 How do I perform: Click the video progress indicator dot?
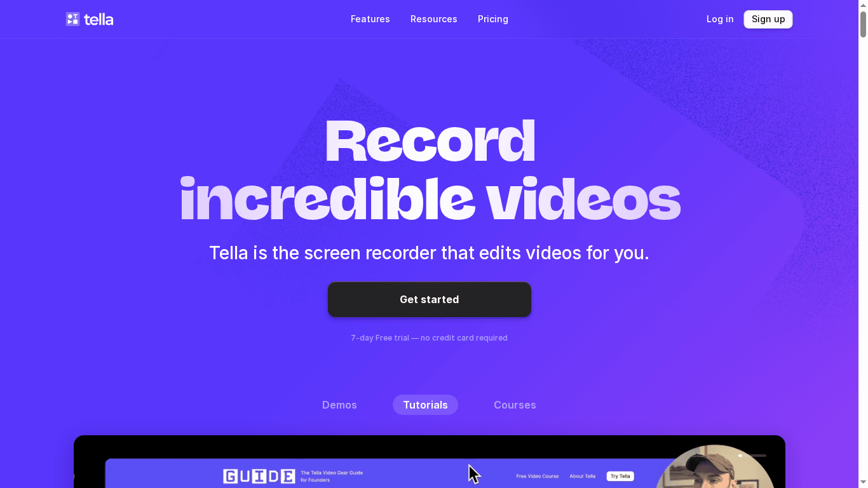tap(741, 456)
